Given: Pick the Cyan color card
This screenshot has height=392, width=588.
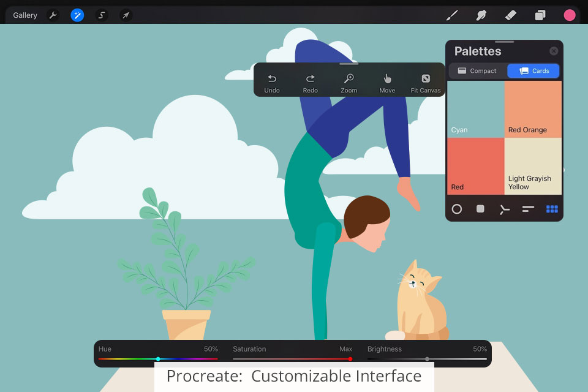Looking at the screenshot, I should (x=475, y=109).
